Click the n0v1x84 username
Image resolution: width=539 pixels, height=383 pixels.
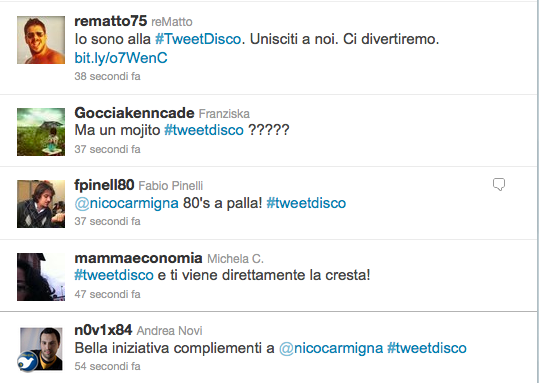coord(103,330)
